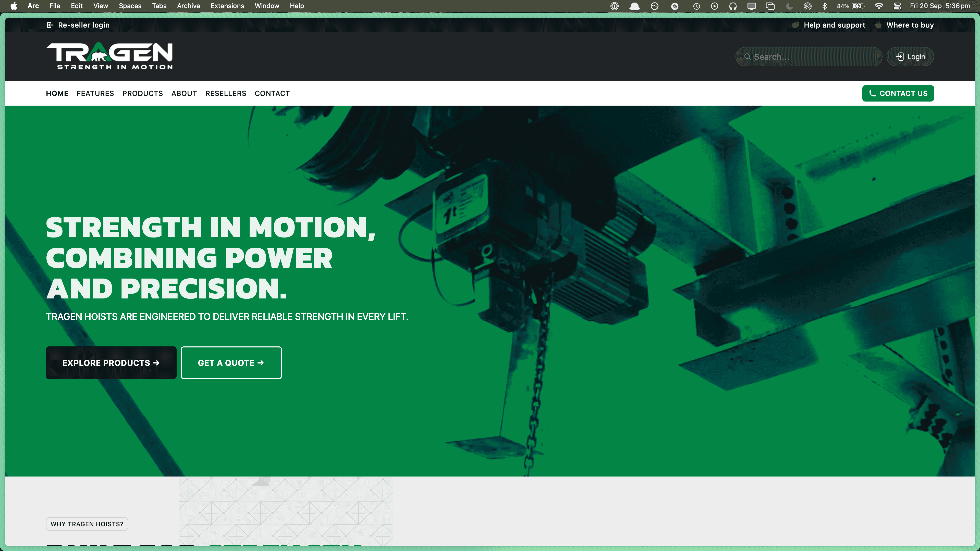Click the Time Machine menu bar icon

pos(696,6)
